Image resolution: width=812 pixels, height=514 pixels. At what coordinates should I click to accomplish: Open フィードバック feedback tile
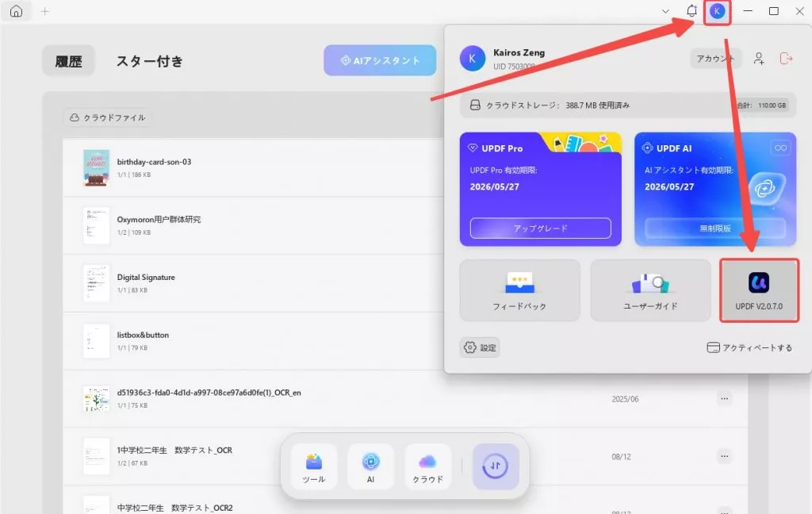[x=519, y=290]
